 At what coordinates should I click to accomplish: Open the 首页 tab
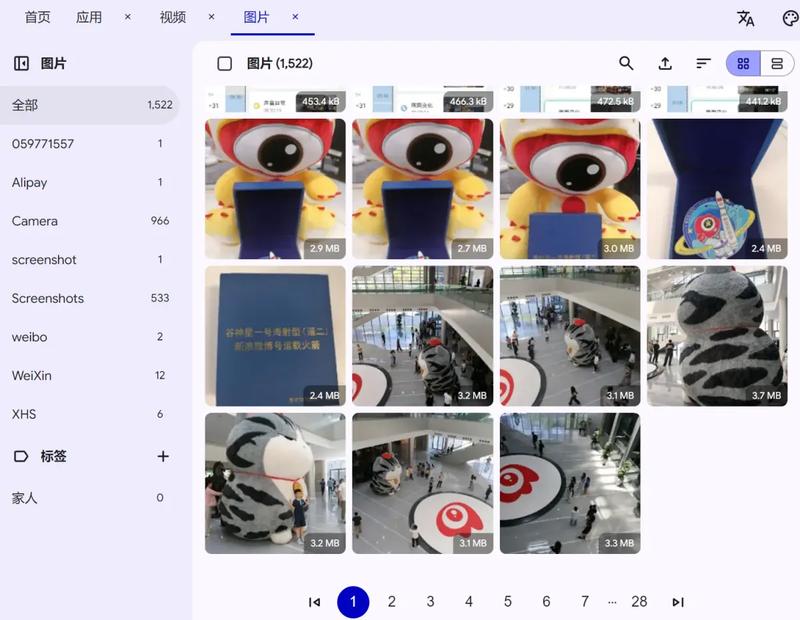pyautogui.click(x=38, y=17)
